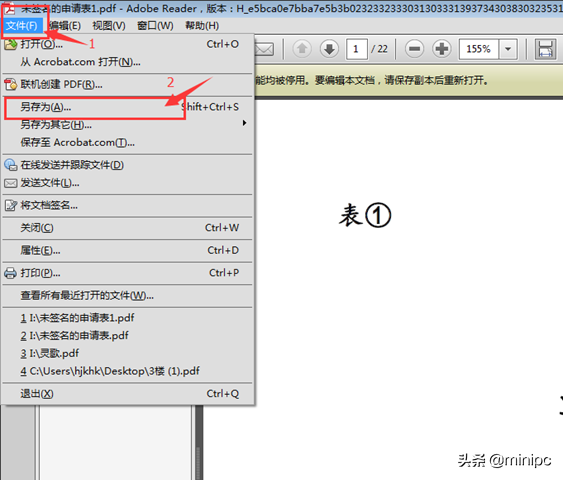Choose 打开(O)... from the file menu

click(x=127, y=44)
